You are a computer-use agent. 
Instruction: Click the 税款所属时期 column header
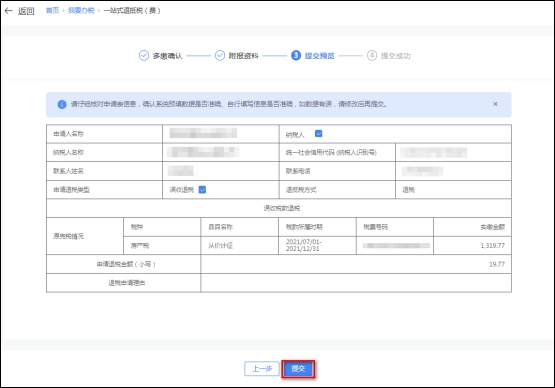(x=317, y=227)
